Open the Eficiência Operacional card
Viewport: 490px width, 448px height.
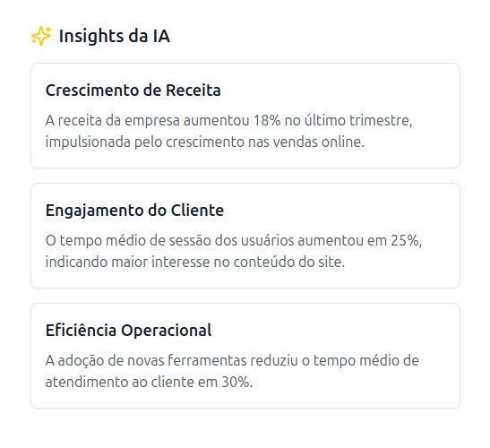click(x=245, y=356)
